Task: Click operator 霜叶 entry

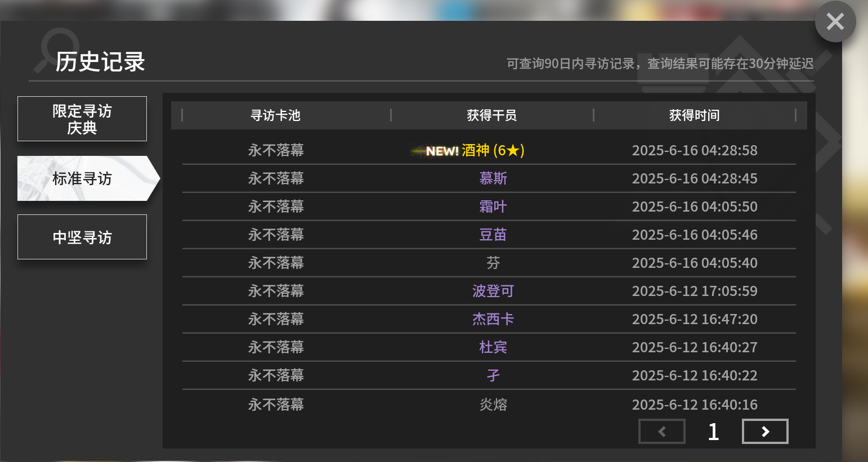Action: (493, 207)
